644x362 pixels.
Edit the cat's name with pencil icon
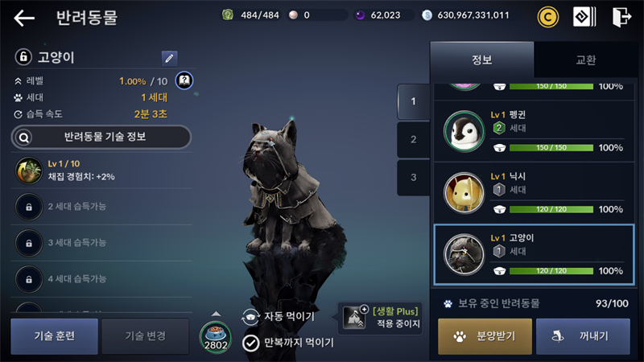pyautogui.click(x=169, y=59)
